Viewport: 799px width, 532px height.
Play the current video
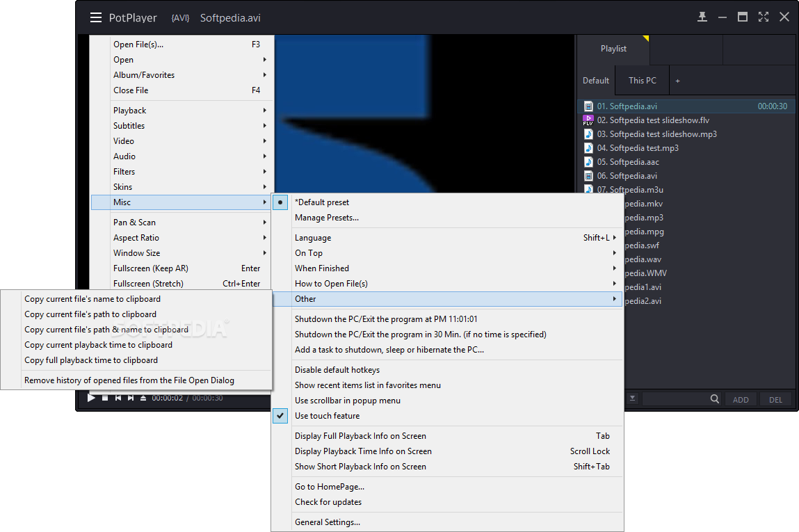coord(91,398)
